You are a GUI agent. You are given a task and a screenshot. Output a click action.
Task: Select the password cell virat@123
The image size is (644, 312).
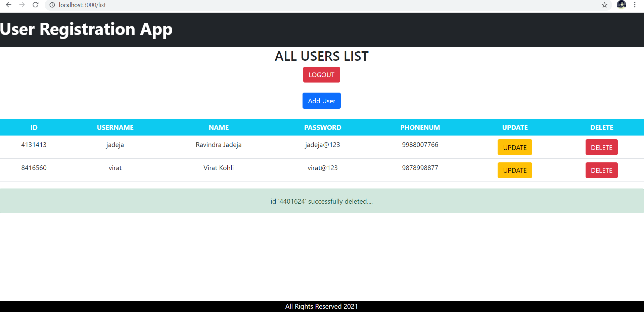[x=323, y=168]
